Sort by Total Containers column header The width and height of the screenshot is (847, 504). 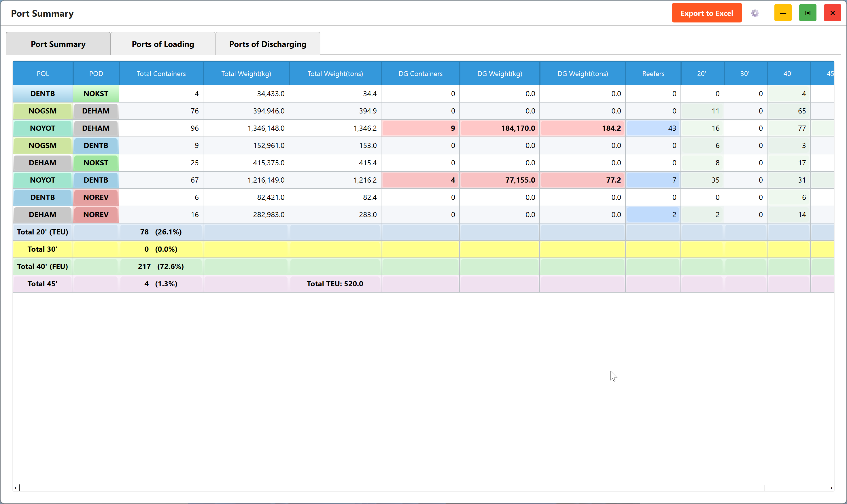161,73
